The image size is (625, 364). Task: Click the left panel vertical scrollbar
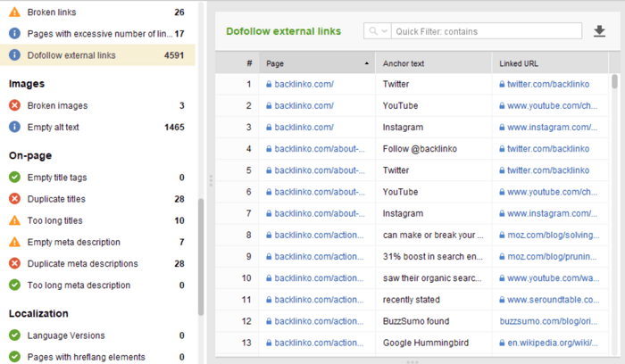tap(201, 257)
